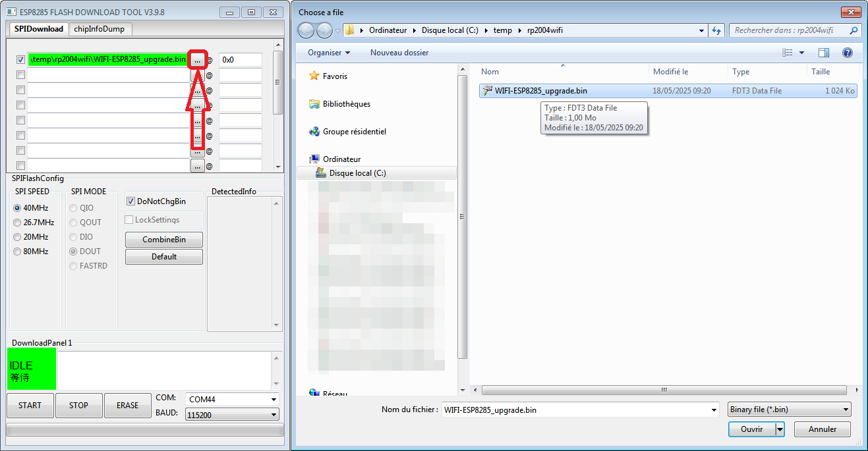Toggle the DoNotChgBin checkbox
Screen dimensions: 868x451
pyautogui.click(x=131, y=201)
